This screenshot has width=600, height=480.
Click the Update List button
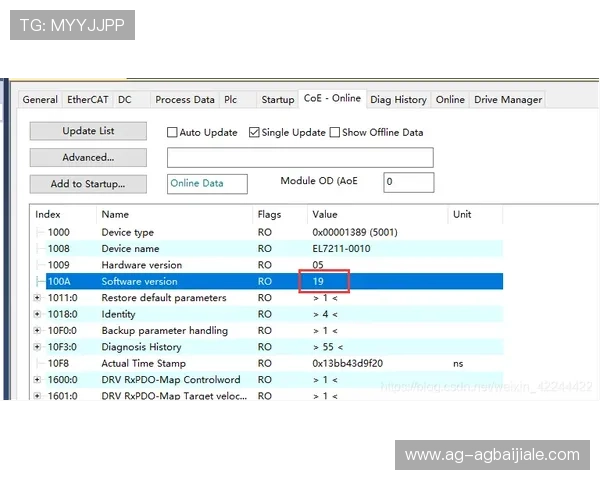(88, 131)
